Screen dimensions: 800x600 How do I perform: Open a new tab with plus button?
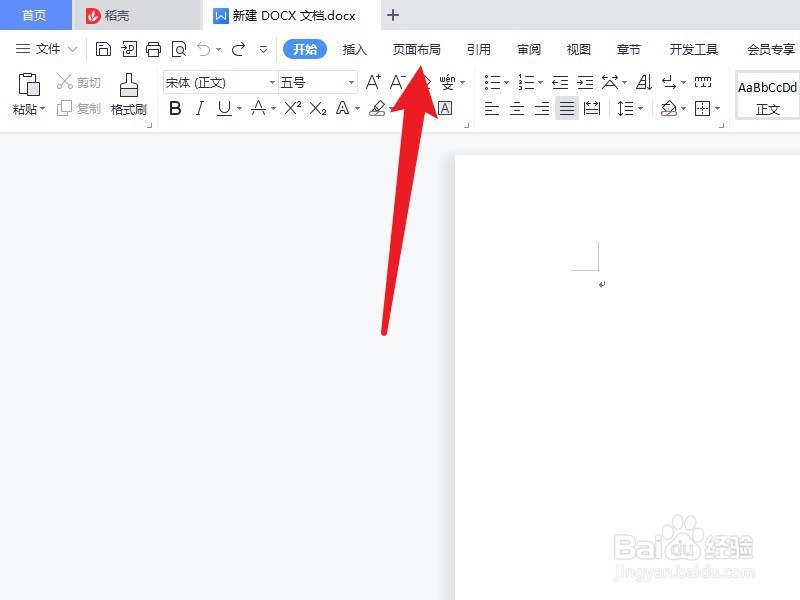[392, 15]
